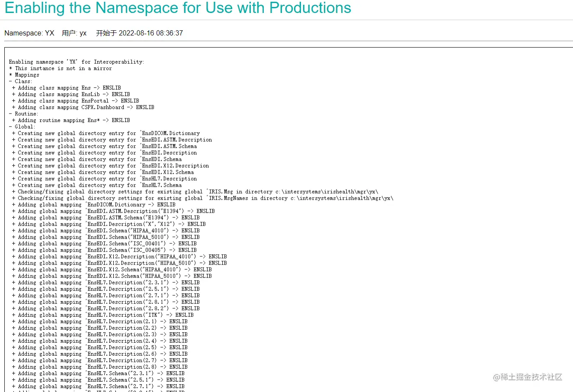Select global mapping ^EnsHL7.Description("2.8.1") line
The height and width of the screenshot is (392, 573).
point(106,302)
